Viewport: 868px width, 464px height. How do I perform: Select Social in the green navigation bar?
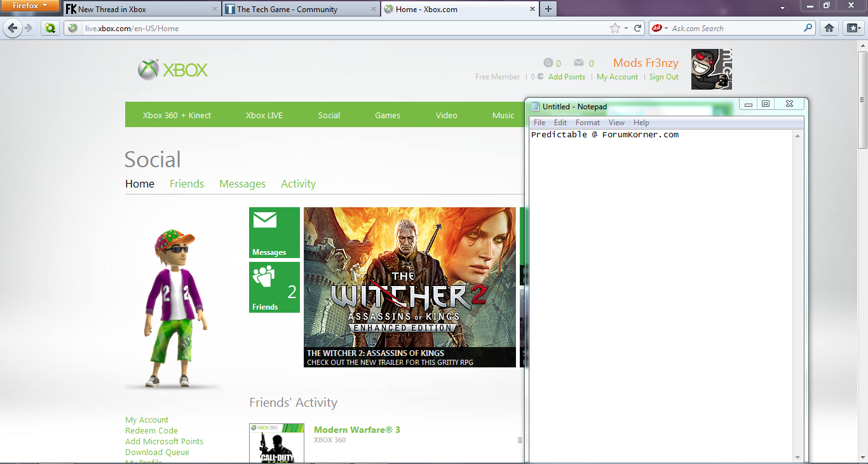[x=329, y=115]
